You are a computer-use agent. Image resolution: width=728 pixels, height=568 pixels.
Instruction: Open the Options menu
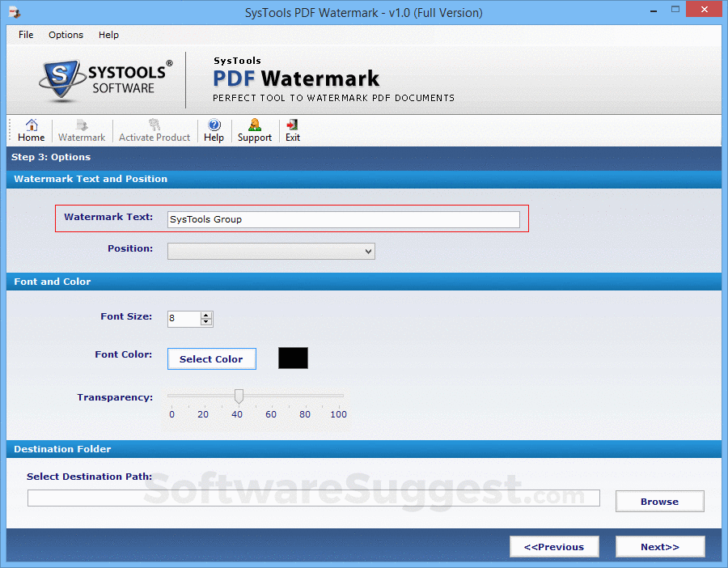[66, 35]
